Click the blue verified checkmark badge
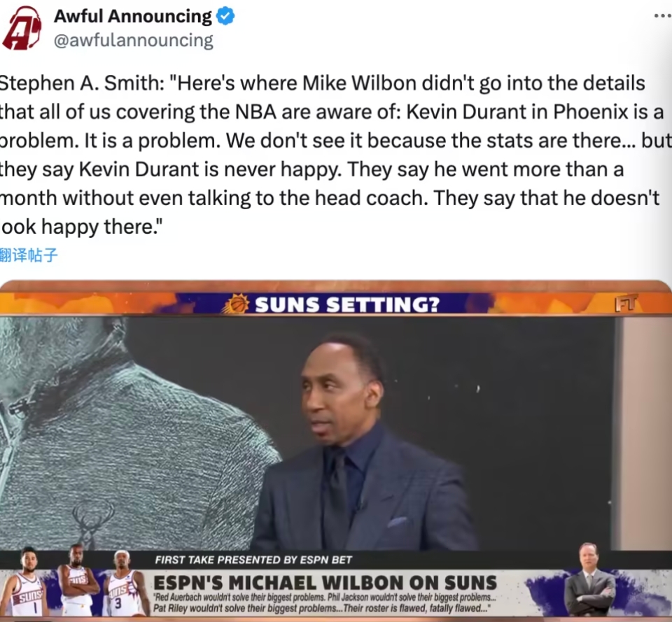This screenshot has height=622, width=672. pyautogui.click(x=225, y=16)
